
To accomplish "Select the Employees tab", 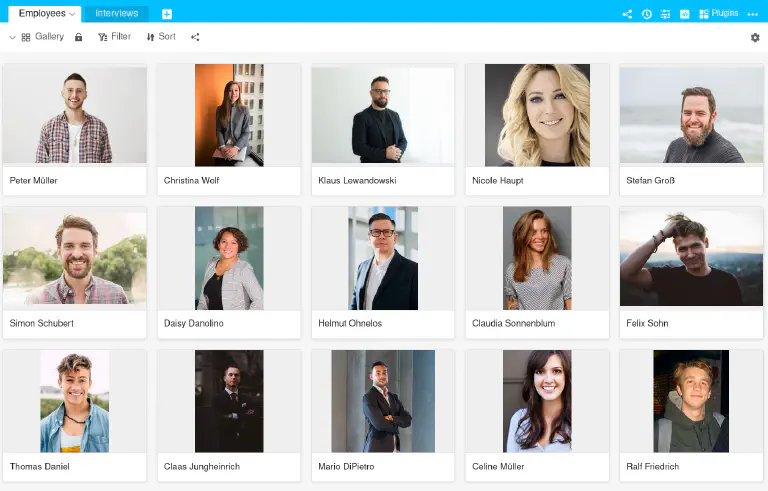I will point(41,14).
